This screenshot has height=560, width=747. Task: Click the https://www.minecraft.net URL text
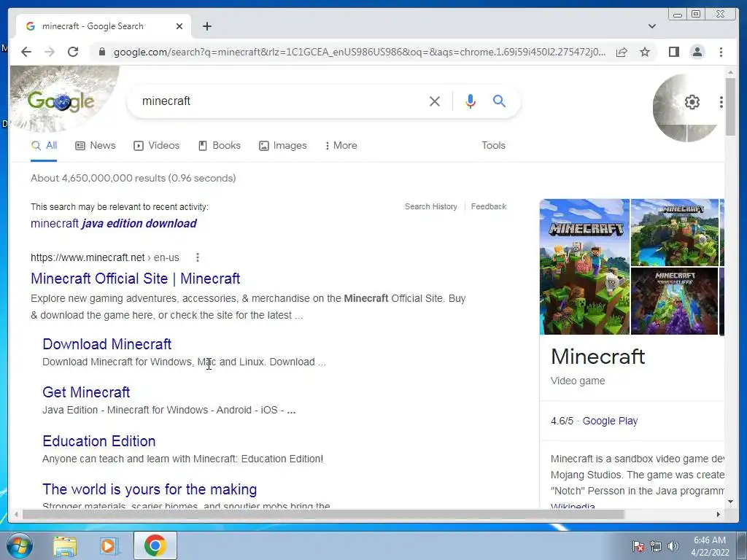(x=88, y=257)
